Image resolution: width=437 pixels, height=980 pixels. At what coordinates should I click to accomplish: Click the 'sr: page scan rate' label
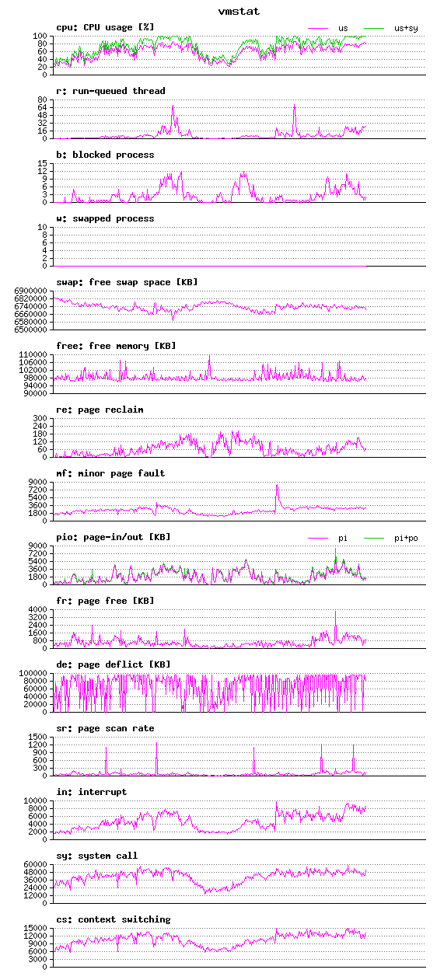pos(105,728)
